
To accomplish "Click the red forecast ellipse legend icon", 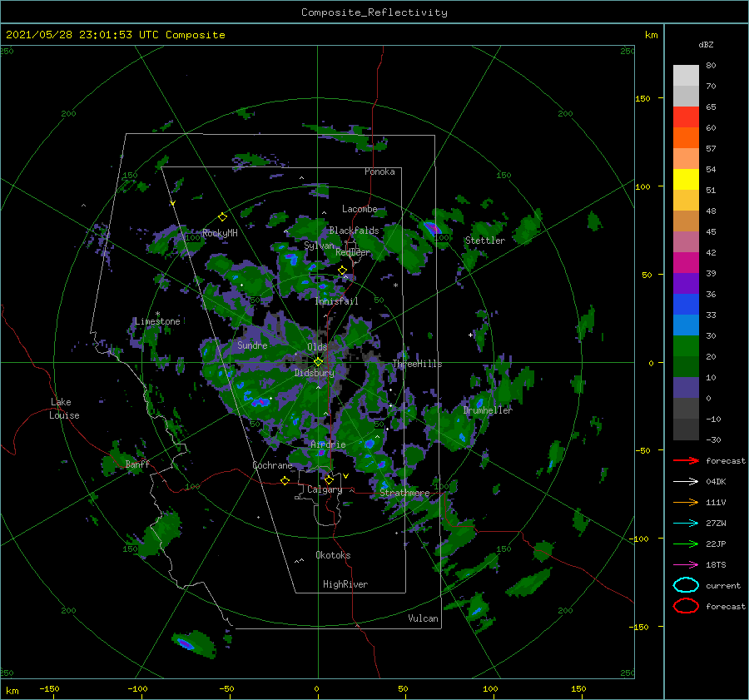I will point(686,606).
